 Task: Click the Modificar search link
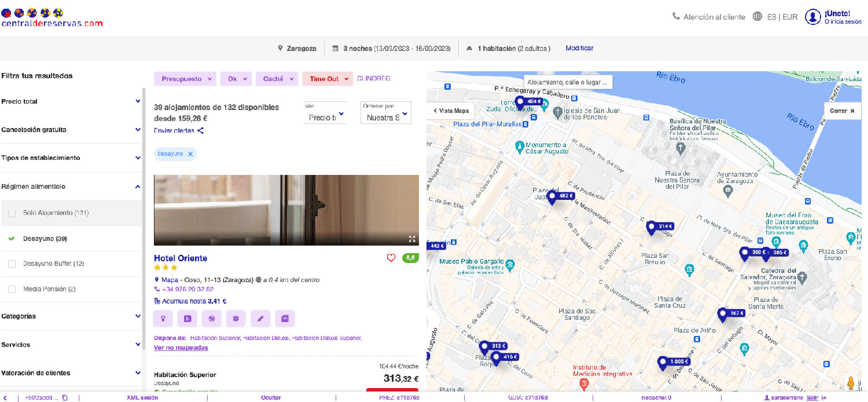pos(579,49)
